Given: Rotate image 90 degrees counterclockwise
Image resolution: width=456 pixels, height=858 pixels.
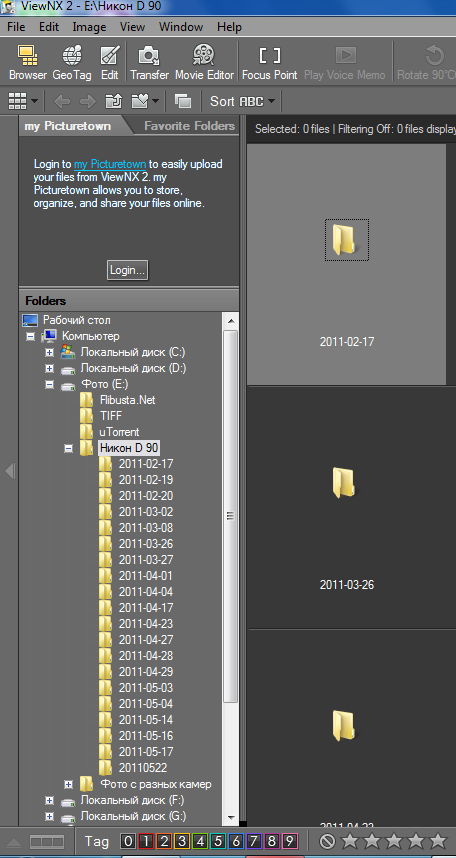Looking at the screenshot, I should click(x=426, y=63).
